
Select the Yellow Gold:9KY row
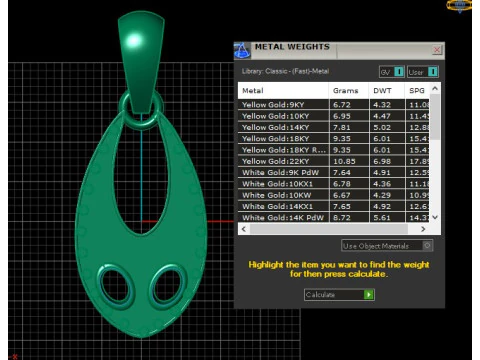[334, 105]
